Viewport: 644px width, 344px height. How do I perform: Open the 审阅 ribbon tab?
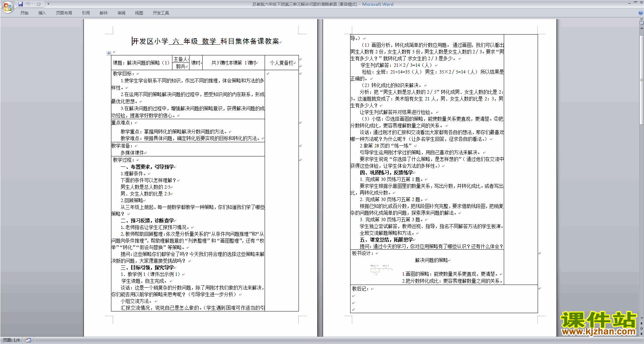pyautogui.click(x=121, y=13)
